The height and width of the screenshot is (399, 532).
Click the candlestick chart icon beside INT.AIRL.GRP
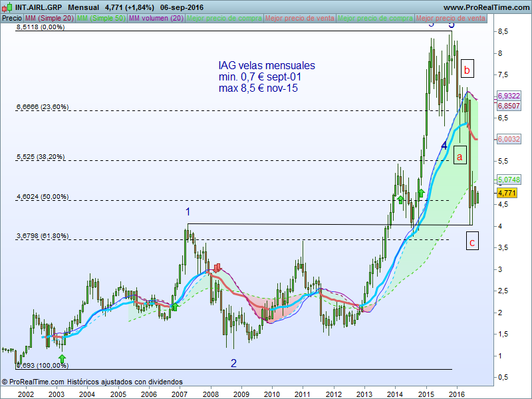click(7, 7)
